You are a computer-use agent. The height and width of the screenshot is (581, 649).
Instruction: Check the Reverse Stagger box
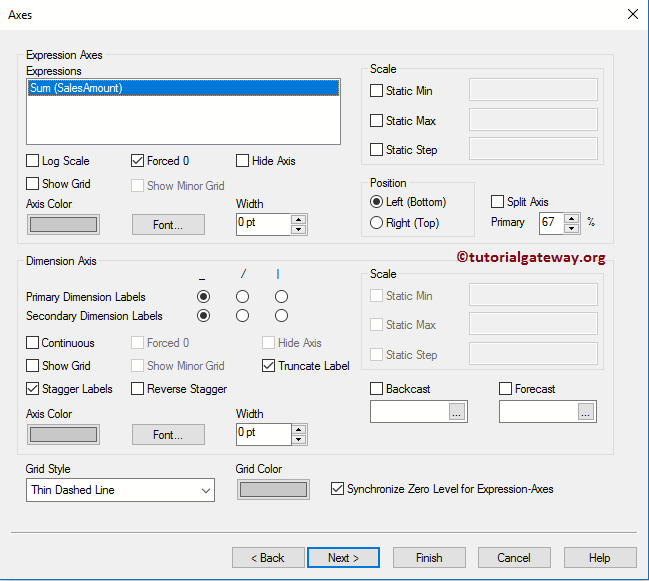pyautogui.click(x=137, y=389)
